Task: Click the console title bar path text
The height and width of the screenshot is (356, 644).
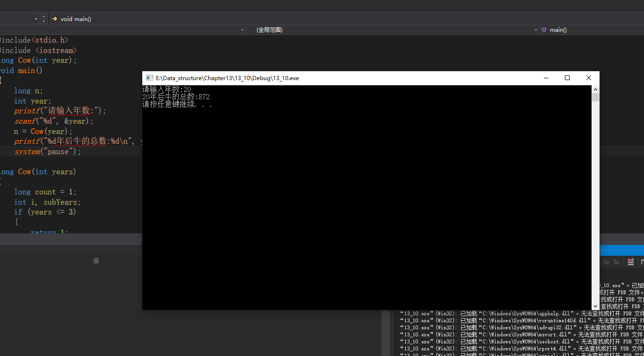Action: coord(227,78)
